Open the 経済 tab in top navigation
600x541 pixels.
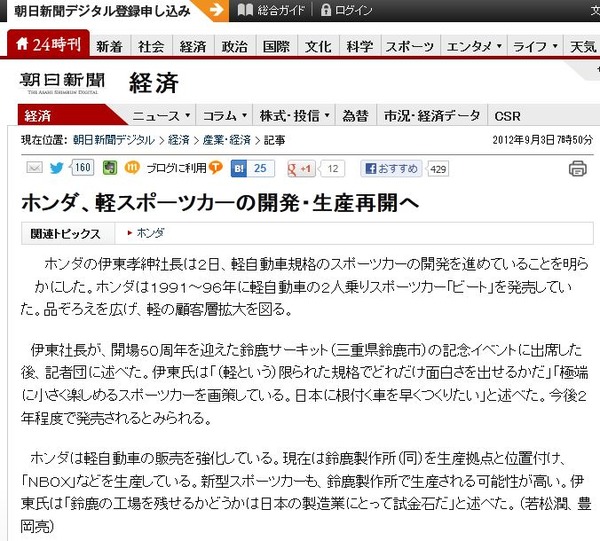pos(193,46)
